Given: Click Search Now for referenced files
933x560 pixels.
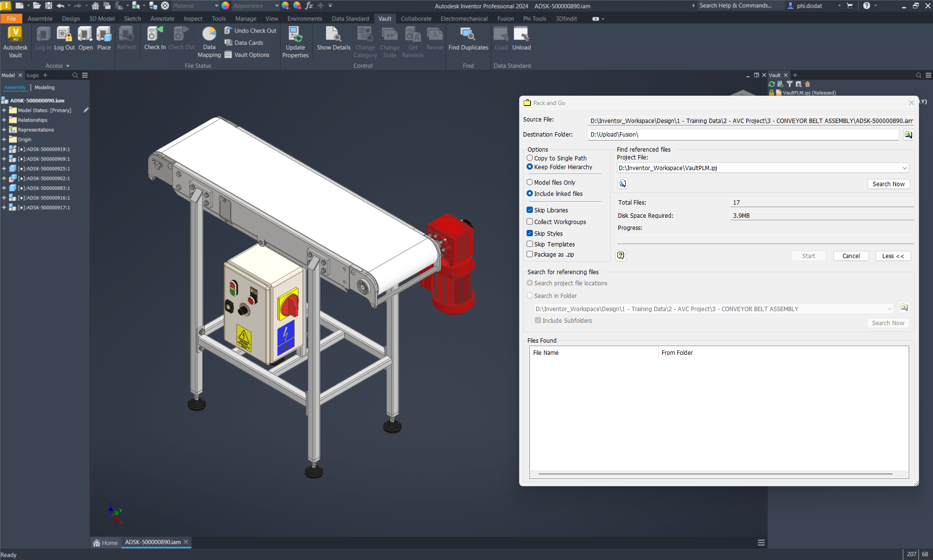Looking at the screenshot, I should point(888,184).
